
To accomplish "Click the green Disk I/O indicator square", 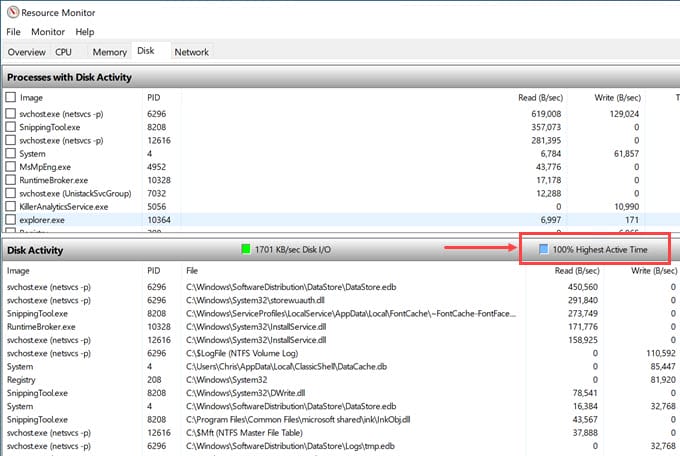I will 246,249.
